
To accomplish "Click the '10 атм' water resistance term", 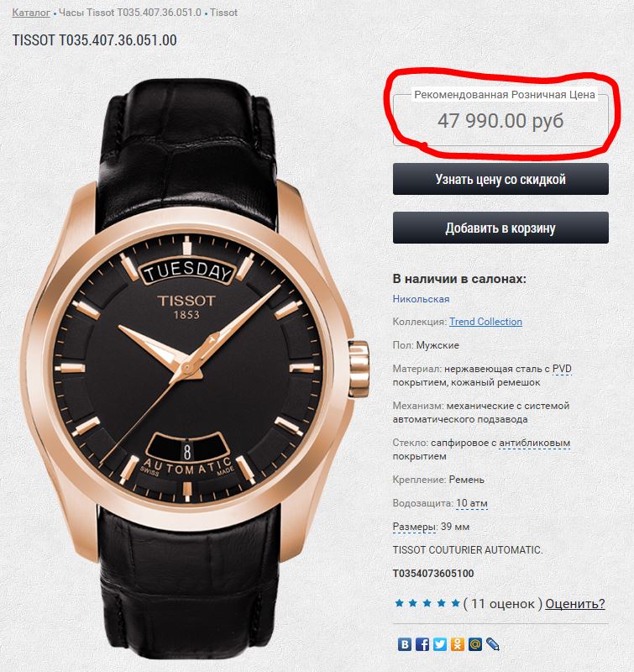I will tap(472, 502).
